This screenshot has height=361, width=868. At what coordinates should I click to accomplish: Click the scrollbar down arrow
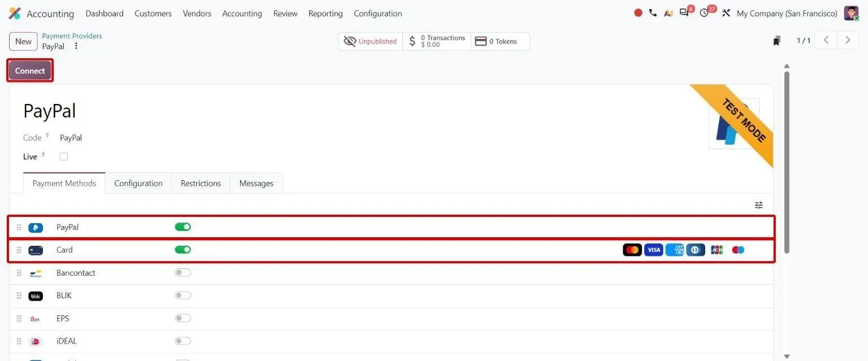tap(787, 356)
